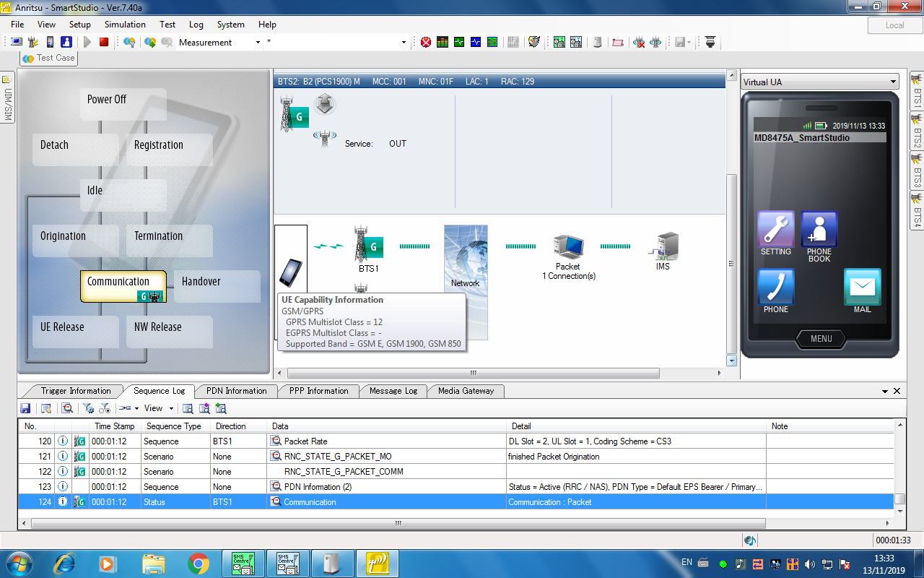Open Chrome from the taskbar
The width and height of the screenshot is (924, 578).
199,563
